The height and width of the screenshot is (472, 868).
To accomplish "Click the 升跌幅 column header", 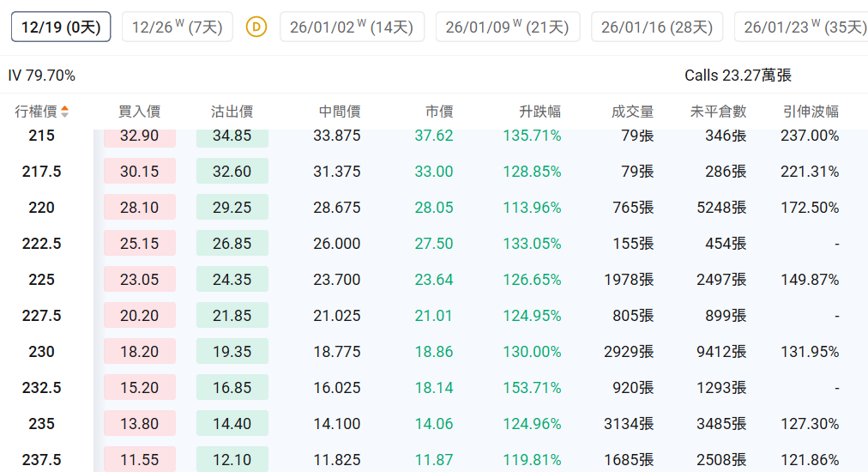I will point(539,112).
